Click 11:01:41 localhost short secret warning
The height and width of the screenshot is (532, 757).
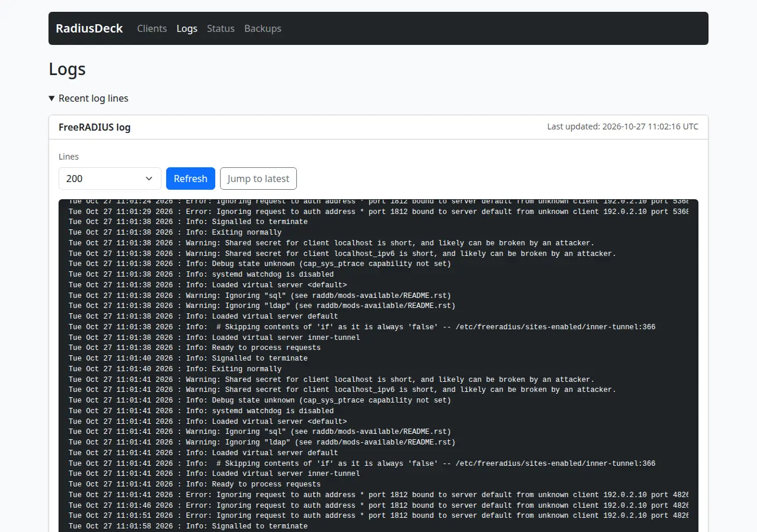click(331, 379)
